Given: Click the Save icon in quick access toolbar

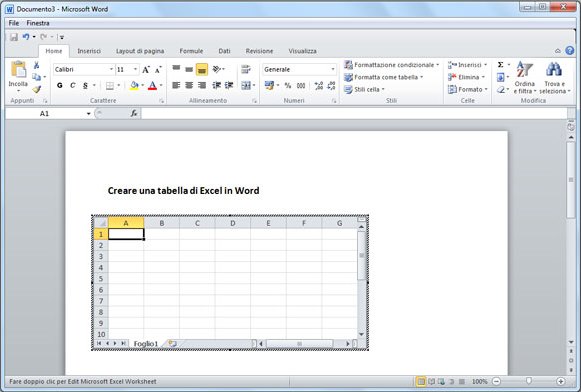Looking at the screenshot, I should pyautogui.click(x=14, y=37).
